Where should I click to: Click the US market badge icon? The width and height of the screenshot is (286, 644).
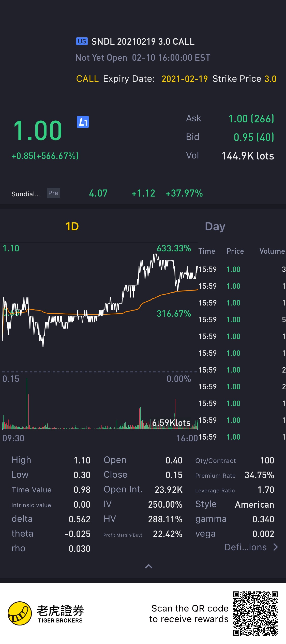click(82, 41)
